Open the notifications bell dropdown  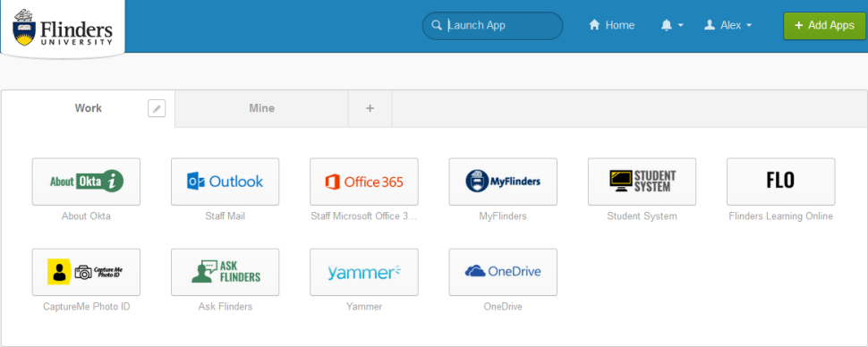coord(672,25)
